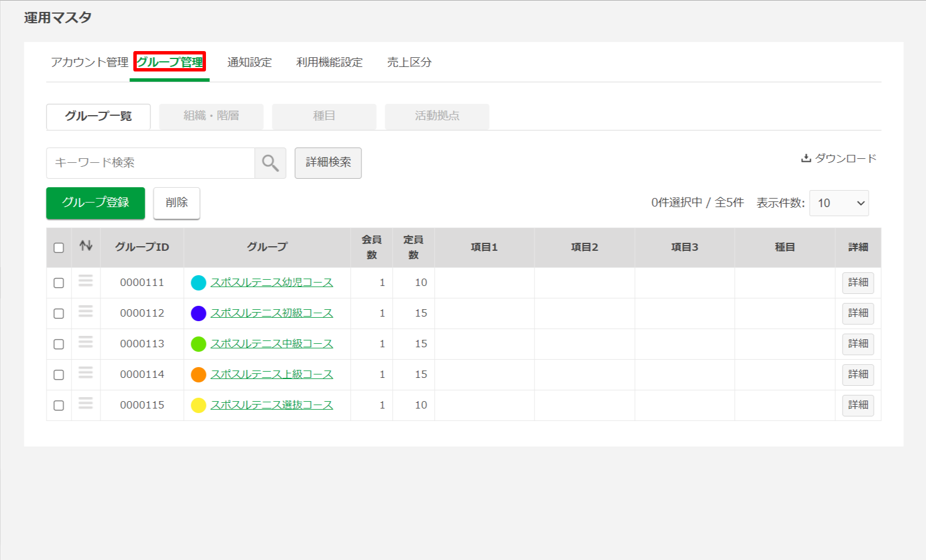The image size is (926, 560).
Task: Open the 通知設定 tab
Action: 250,62
